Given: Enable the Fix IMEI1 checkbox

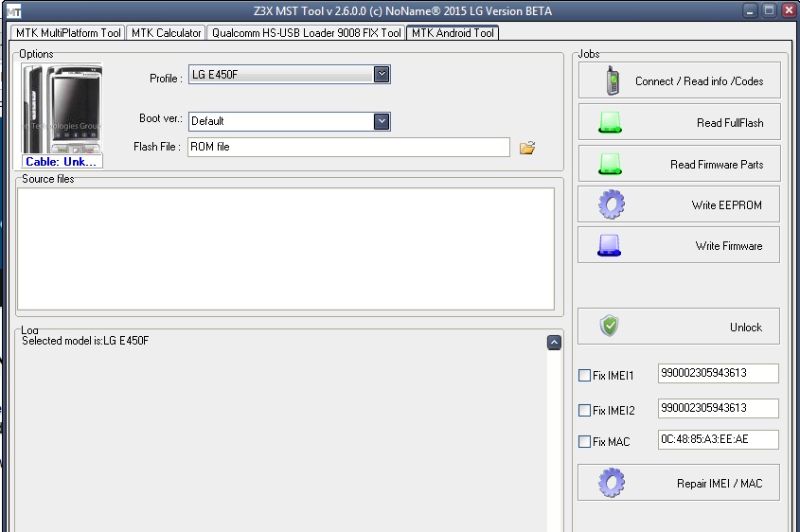Looking at the screenshot, I should click(x=585, y=376).
